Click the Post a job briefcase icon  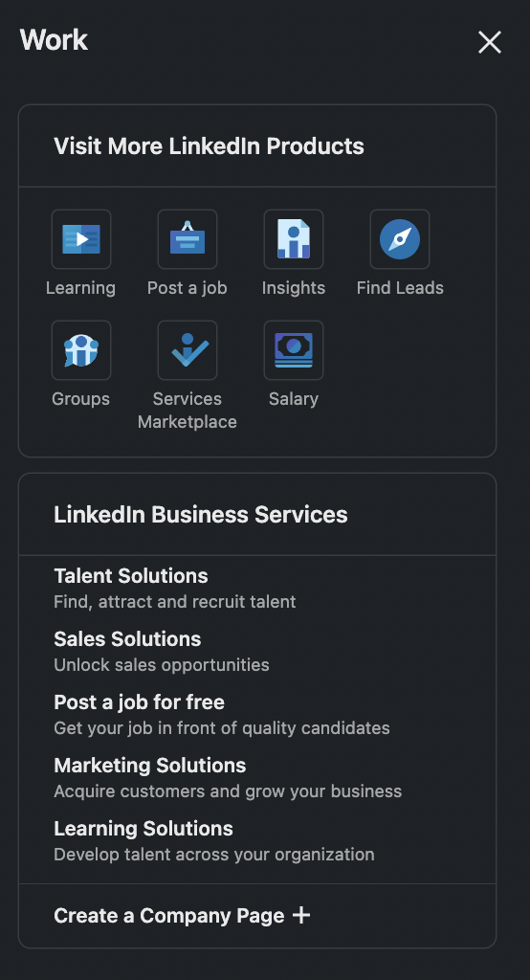188,239
